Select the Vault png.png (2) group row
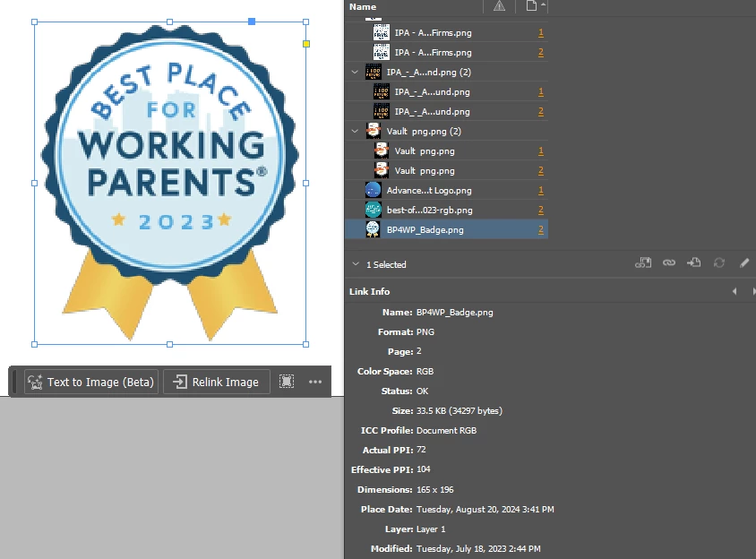The image size is (756, 559). [446, 131]
